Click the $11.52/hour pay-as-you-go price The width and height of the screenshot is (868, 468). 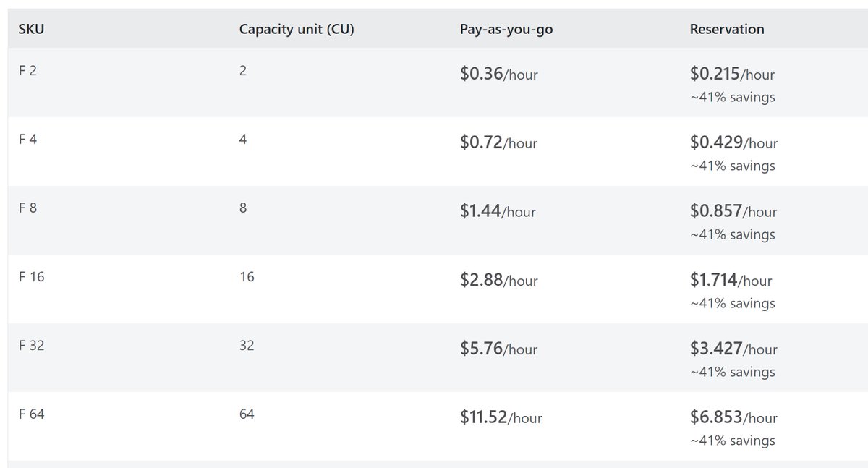[501, 417]
